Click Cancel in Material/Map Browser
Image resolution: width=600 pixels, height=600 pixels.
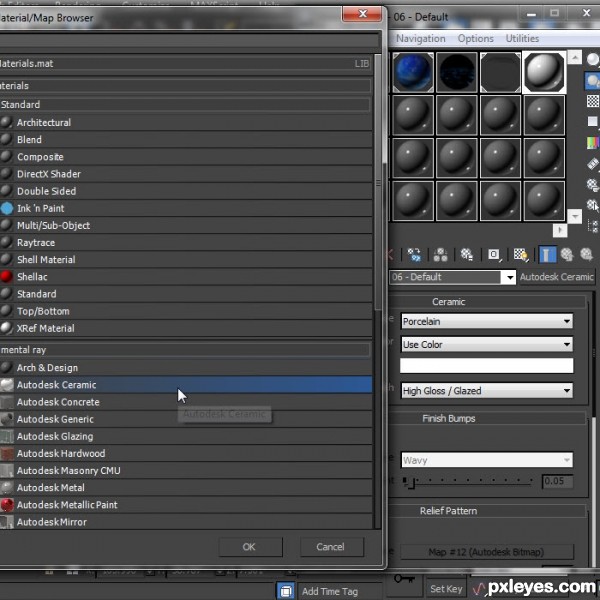click(331, 547)
